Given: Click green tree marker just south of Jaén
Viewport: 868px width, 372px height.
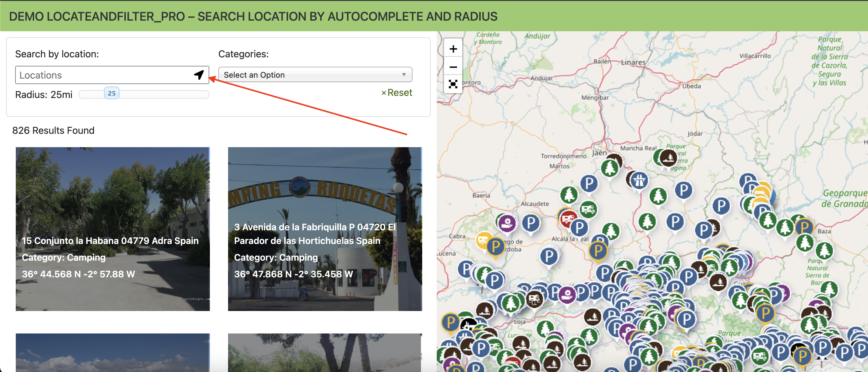Looking at the screenshot, I should click(610, 167).
